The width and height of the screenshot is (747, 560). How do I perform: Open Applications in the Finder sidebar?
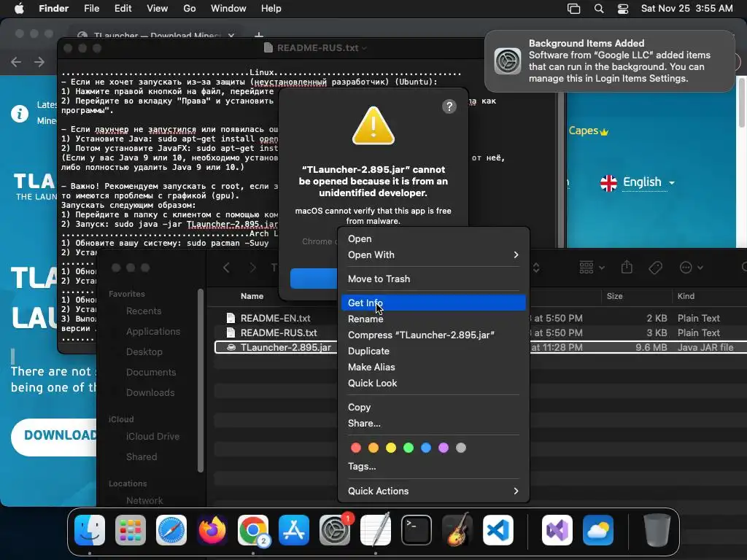pyautogui.click(x=153, y=332)
